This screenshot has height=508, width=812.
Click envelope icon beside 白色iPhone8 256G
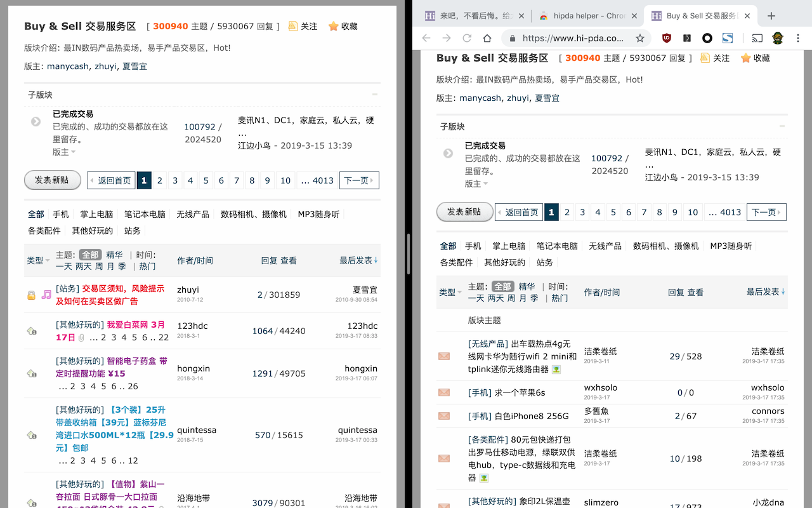click(444, 416)
